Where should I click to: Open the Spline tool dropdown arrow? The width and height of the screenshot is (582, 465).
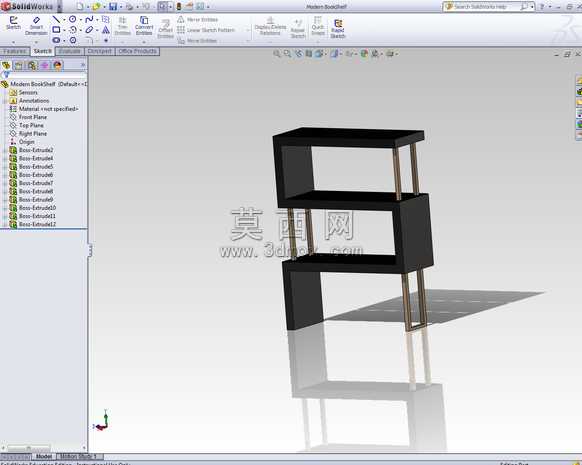pyautogui.click(x=97, y=19)
